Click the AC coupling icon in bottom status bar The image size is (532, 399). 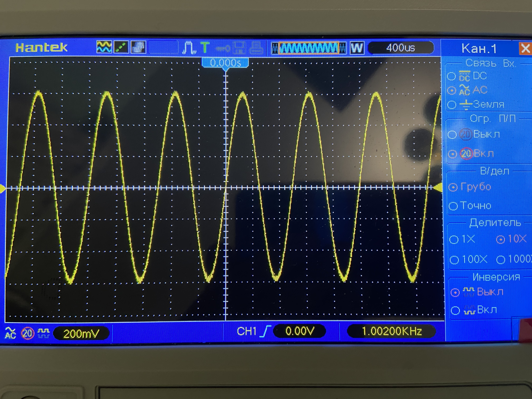[x=10, y=333]
